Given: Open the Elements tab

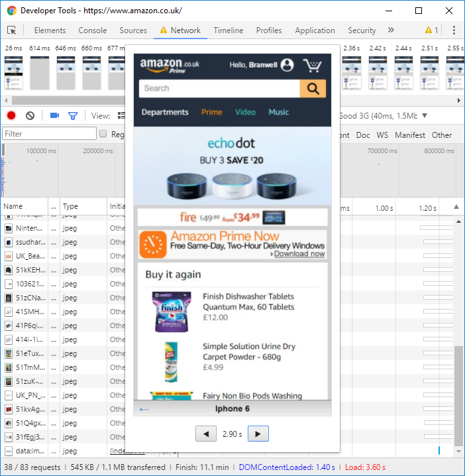Looking at the screenshot, I should (50, 30).
